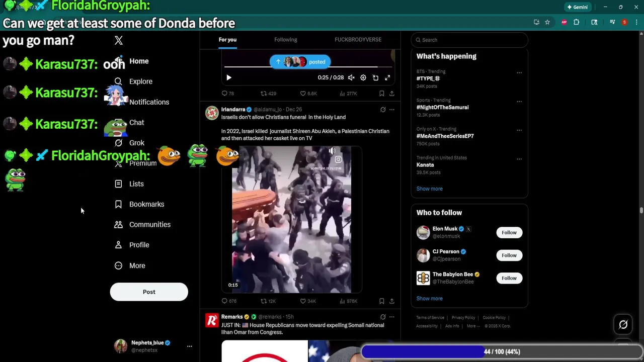Open more options for #MeAndTheeSeriesEP7 trend

519,130
